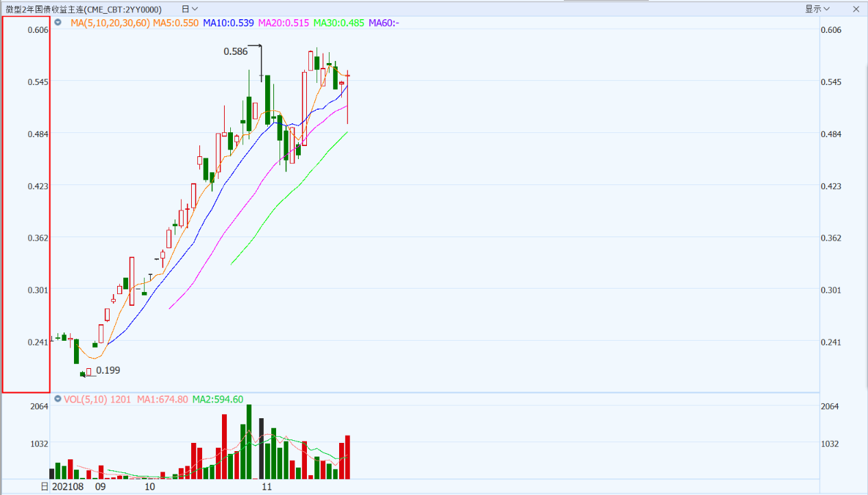Image resolution: width=868 pixels, height=495 pixels.
Task: Select the MA10:0.539 blue legend value
Action: (x=228, y=23)
